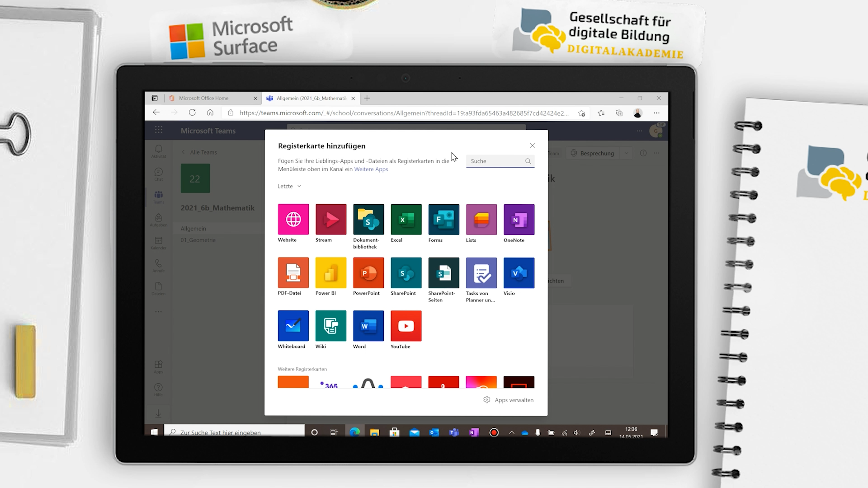Open Outlook from the taskbar
Screen dimensions: 868x488
[x=434, y=432]
